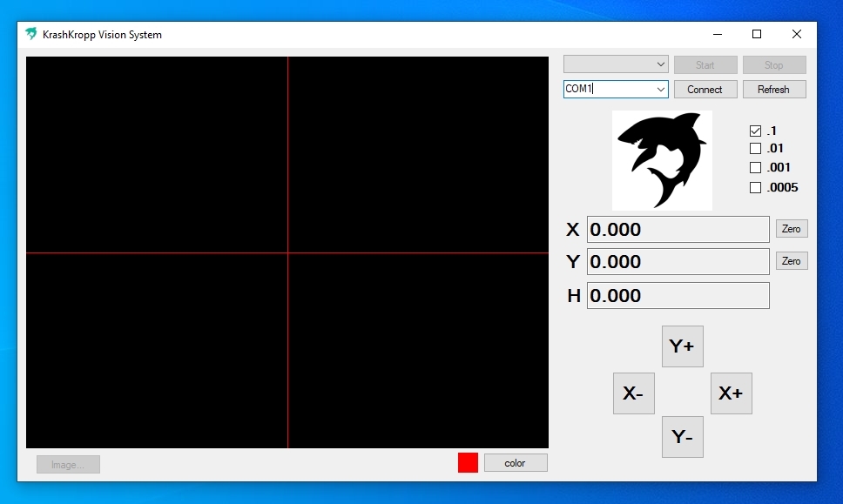Click the Refresh ports button
This screenshot has height=504, width=843.
tap(773, 89)
